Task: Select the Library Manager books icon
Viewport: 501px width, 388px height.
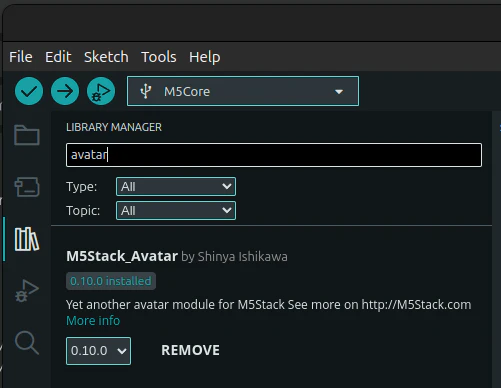Action: pyautogui.click(x=27, y=239)
